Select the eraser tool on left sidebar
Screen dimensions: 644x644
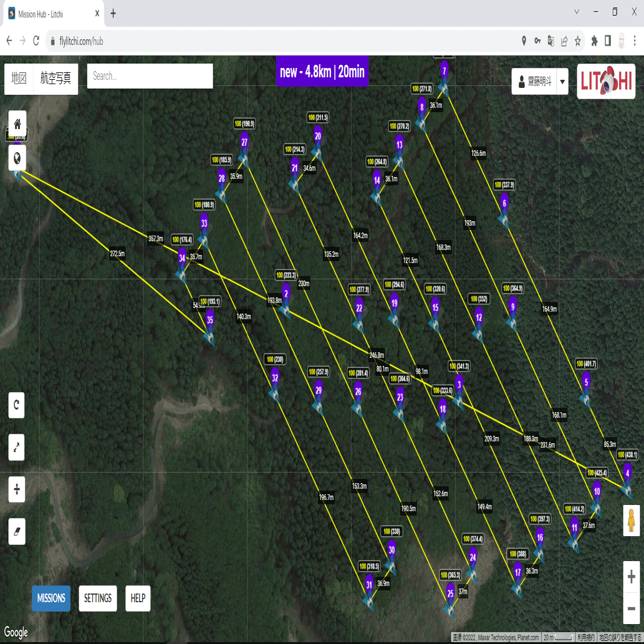16,531
